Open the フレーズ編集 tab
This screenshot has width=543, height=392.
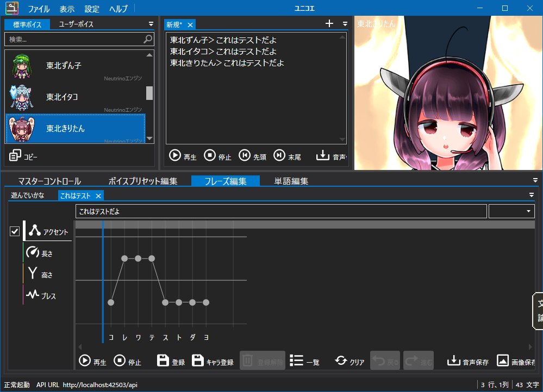pos(226,181)
